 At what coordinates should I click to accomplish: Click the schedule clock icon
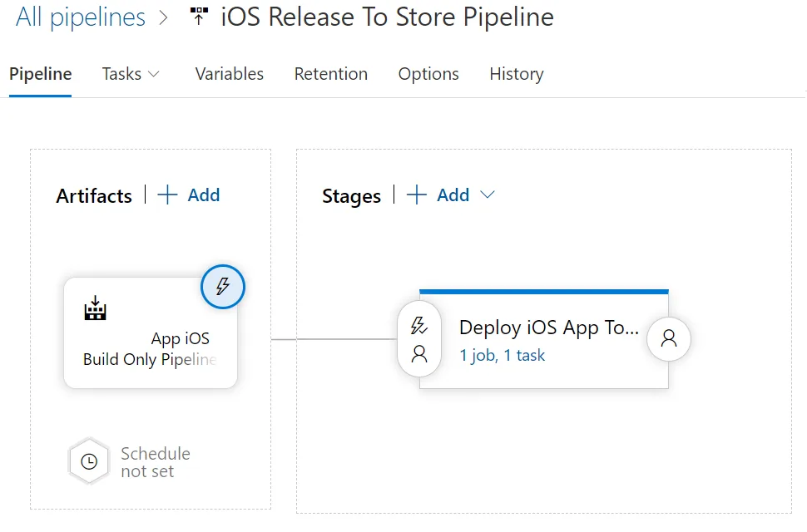[x=89, y=461]
